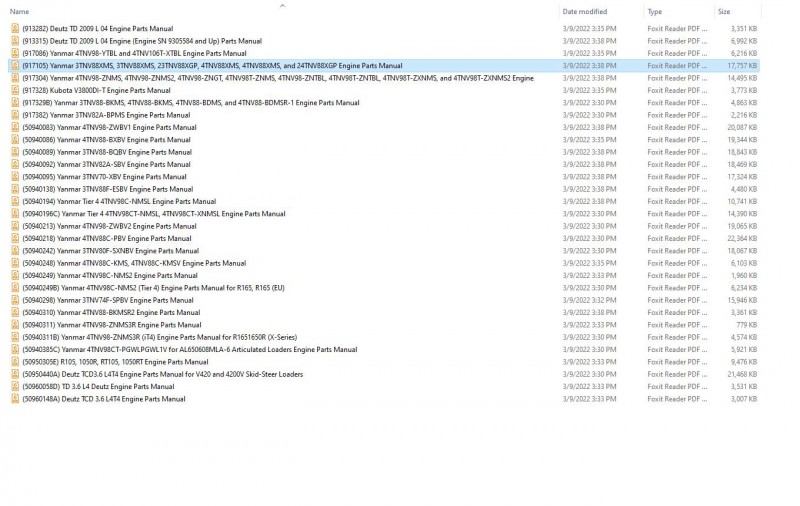Image resolution: width=800 pixels, height=506 pixels.
Task: Select PDF icon for (50940083) Yanmar 4TNV98-ZWBV1
Action: tap(15, 128)
